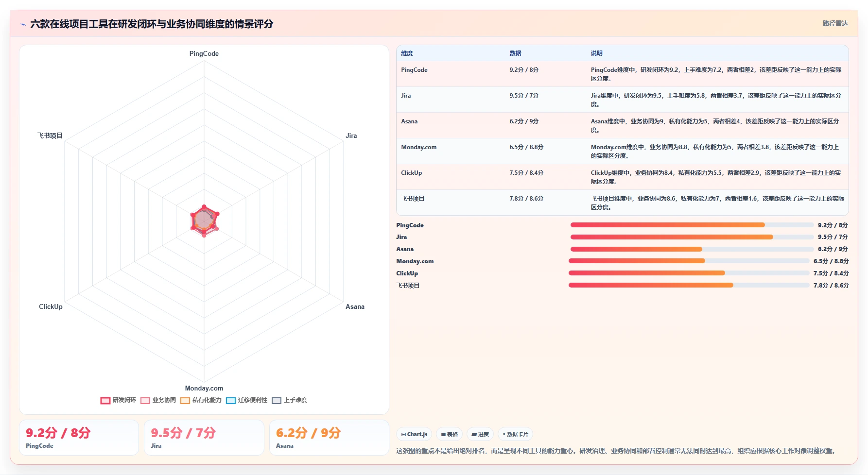Click the description text beginning Jira维度中
The width and height of the screenshot is (868, 475).
click(x=716, y=100)
